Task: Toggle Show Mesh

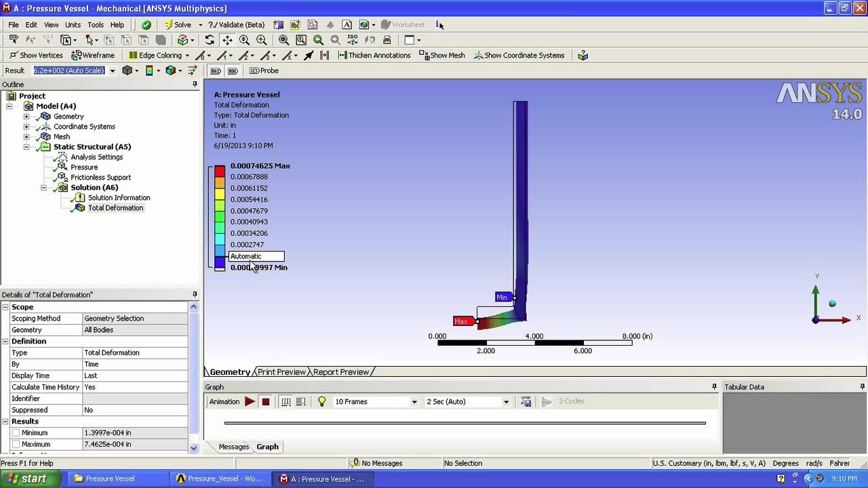Action: (x=442, y=56)
